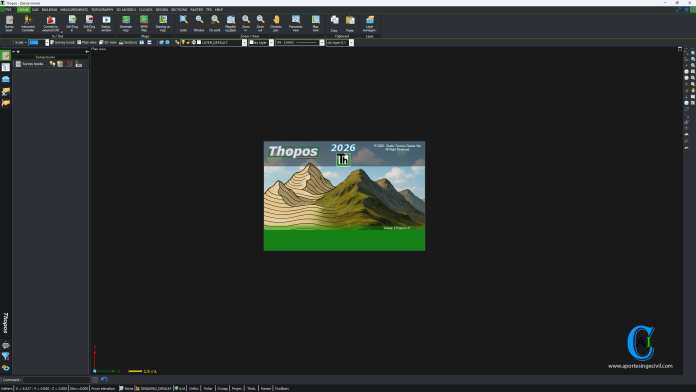Click the red figure icon in Survey books toolbar
Image resolution: width=696 pixels, height=392 pixels.
(69, 64)
